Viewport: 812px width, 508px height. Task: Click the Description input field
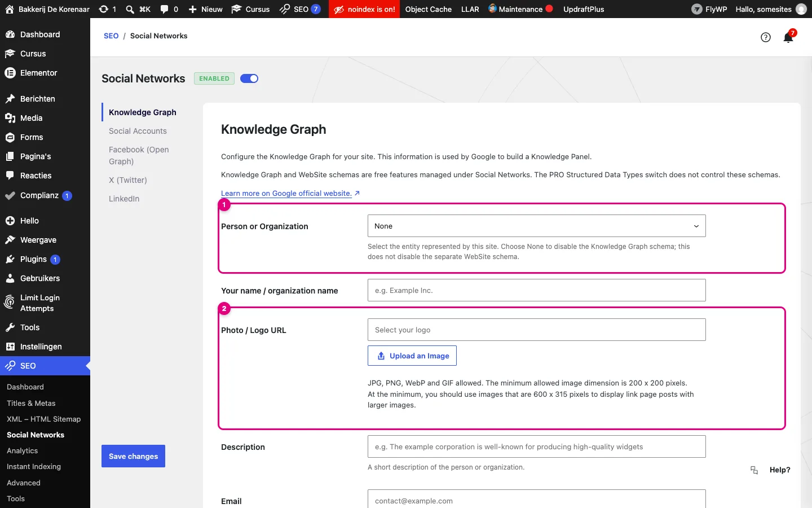(536, 446)
